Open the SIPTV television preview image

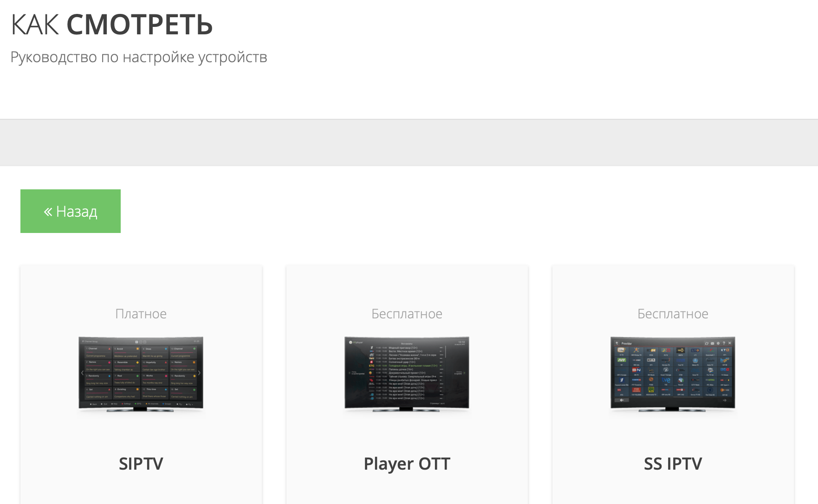pyautogui.click(x=141, y=374)
